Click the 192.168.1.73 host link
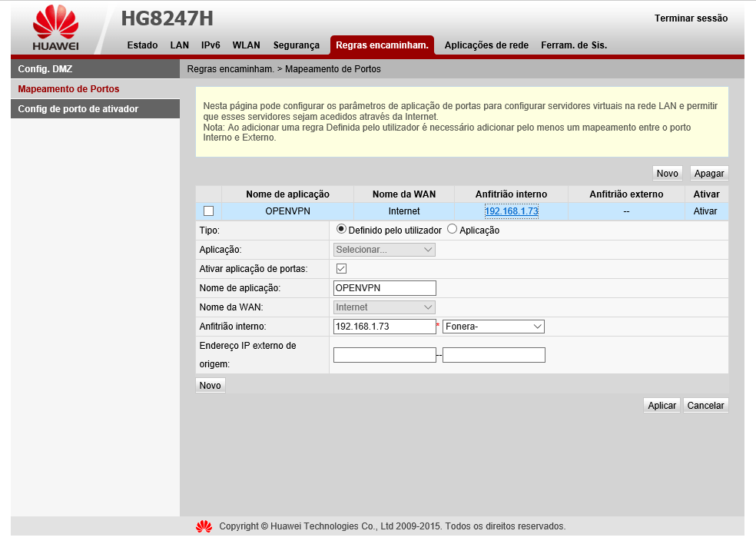This screenshot has width=756, height=554. [x=511, y=211]
